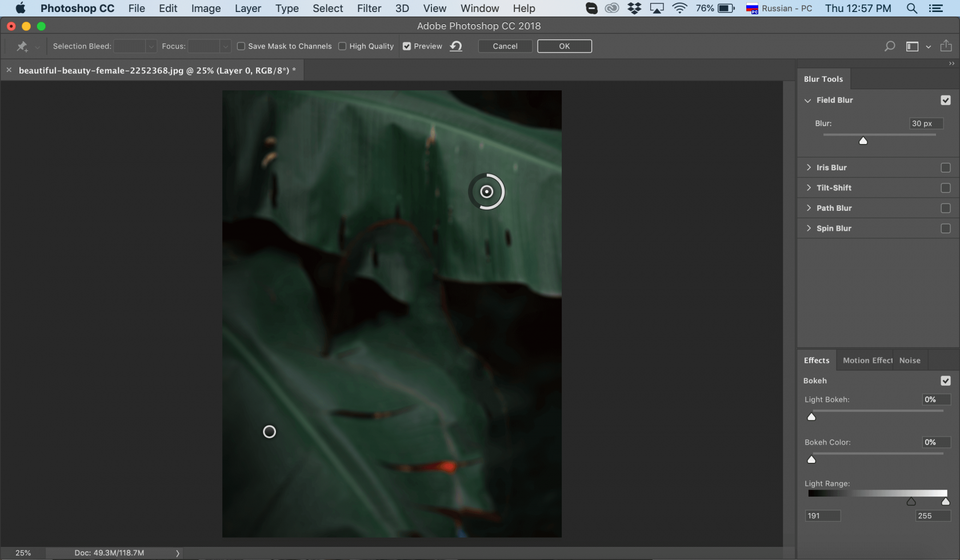Click the Light Range 191 input field
The height and width of the screenshot is (560, 960).
coord(822,515)
